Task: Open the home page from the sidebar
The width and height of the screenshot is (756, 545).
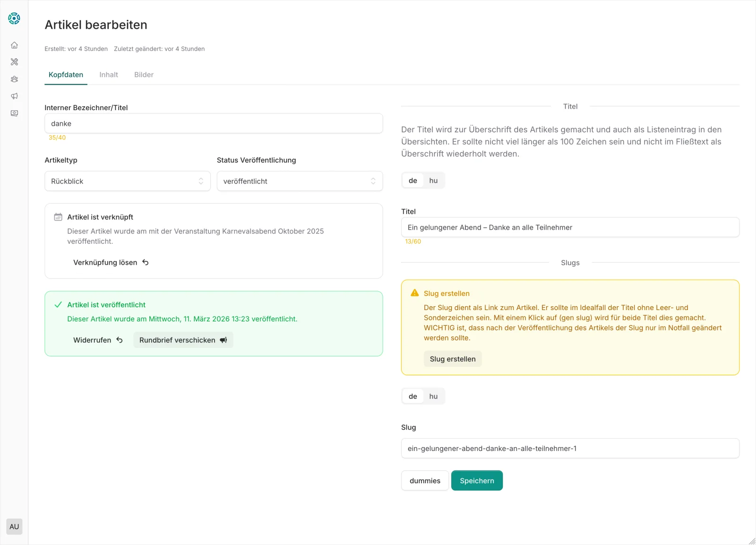Action: coord(14,45)
